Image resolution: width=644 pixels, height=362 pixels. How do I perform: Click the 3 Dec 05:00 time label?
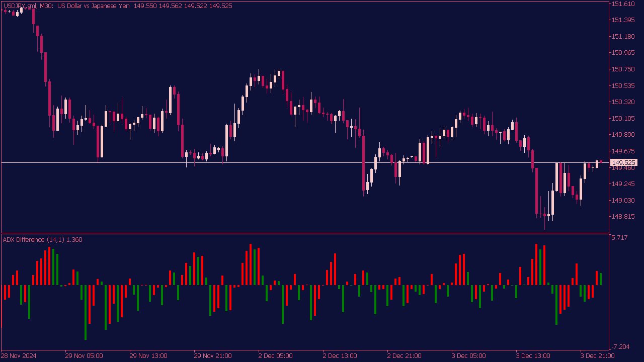pyautogui.click(x=470, y=356)
